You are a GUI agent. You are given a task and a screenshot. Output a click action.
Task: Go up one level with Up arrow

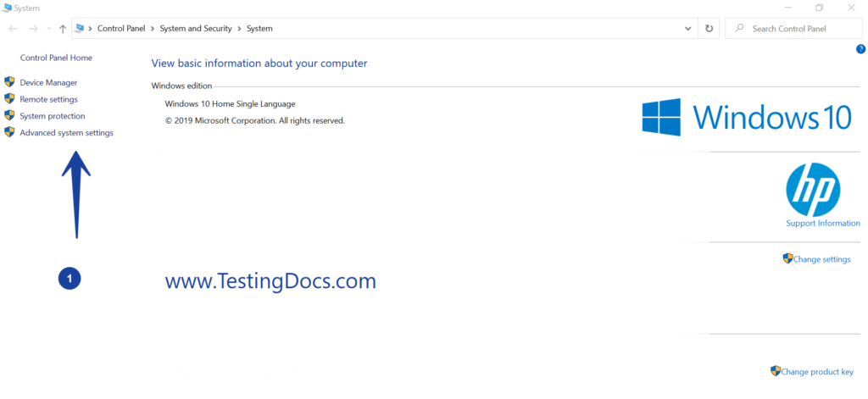click(63, 29)
